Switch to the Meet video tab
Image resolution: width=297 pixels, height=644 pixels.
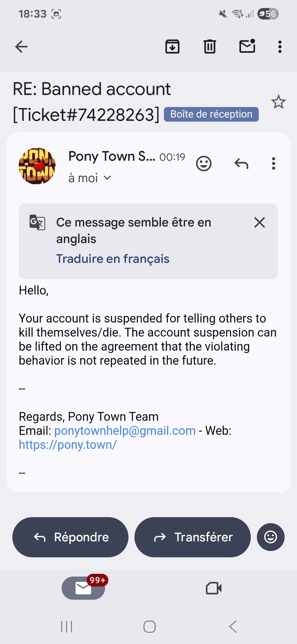(214, 588)
